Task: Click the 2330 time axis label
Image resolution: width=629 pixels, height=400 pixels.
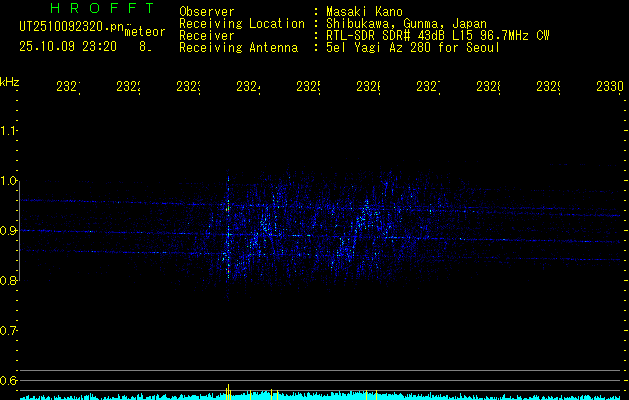Action: [609, 87]
